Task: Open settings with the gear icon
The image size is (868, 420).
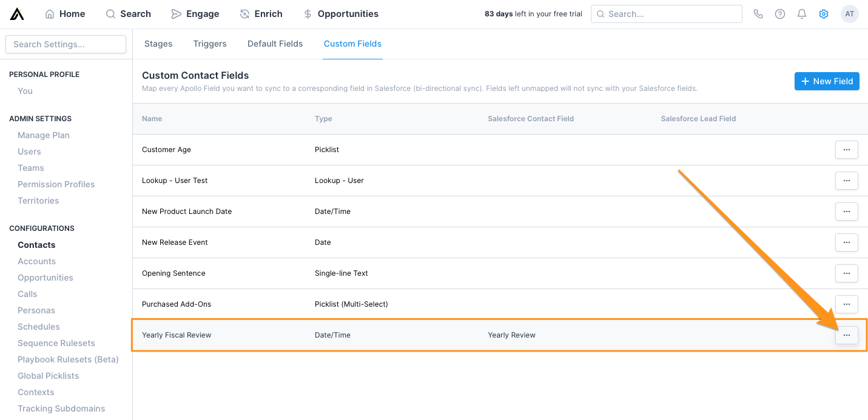Action: pyautogui.click(x=823, y=13)
